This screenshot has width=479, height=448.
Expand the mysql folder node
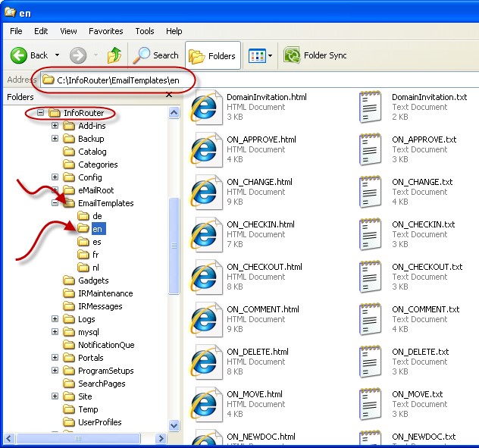[x=55, y=332]
